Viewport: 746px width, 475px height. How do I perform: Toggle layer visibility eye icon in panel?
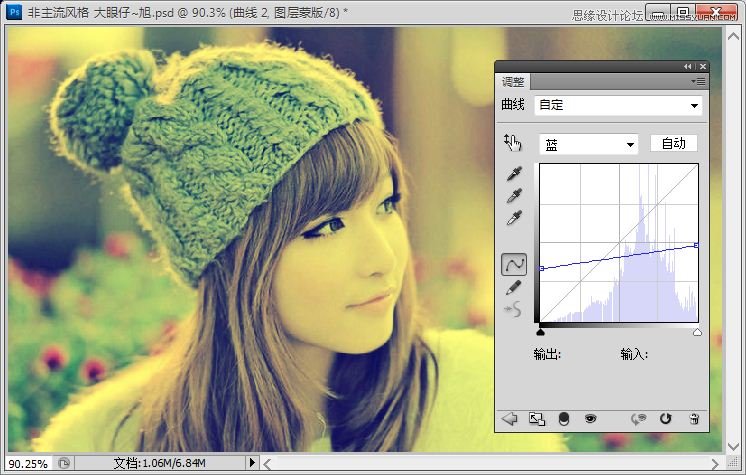(x=590, y=419)
